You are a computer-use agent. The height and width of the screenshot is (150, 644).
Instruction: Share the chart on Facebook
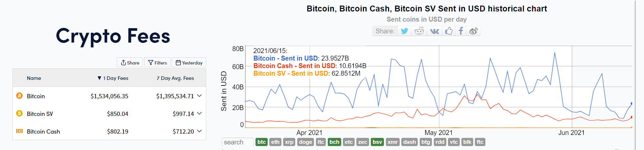coord(461,31)
